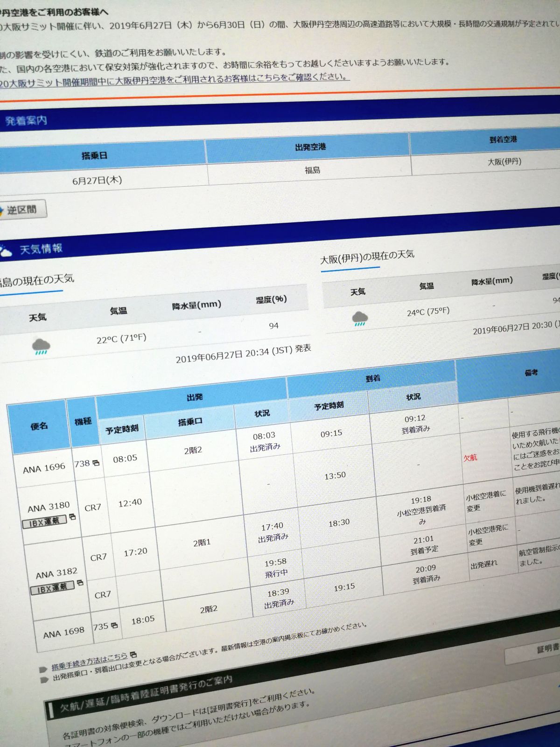Click the external-link icon beside 735 aircraft type
This screenshot has width=560, height=747.
tap(114, 625)
